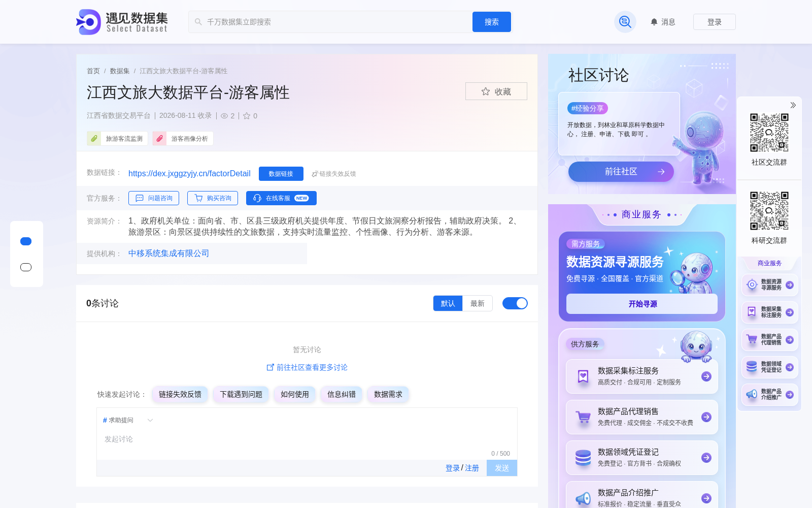Click the 链接失效反馈 broken-link icon
Image resolution: width=812 pixels, height=508 pixels.
pyautogui.click(x=315, y=174)
